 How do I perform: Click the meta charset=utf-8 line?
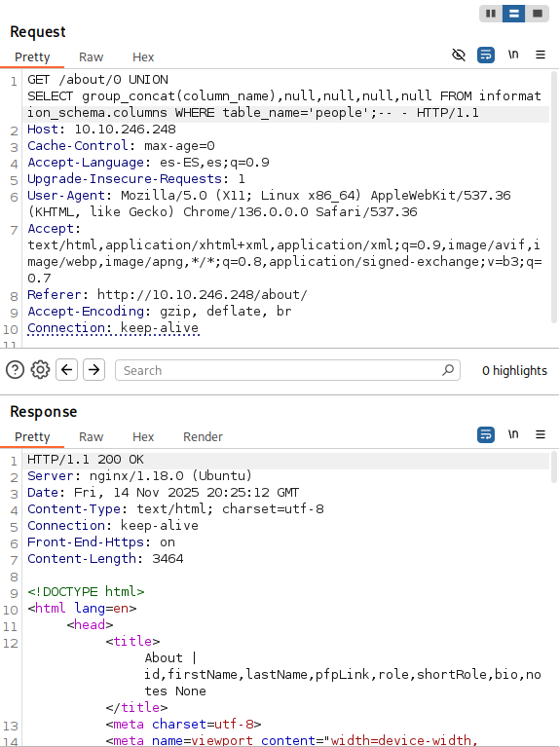(183, 725)
